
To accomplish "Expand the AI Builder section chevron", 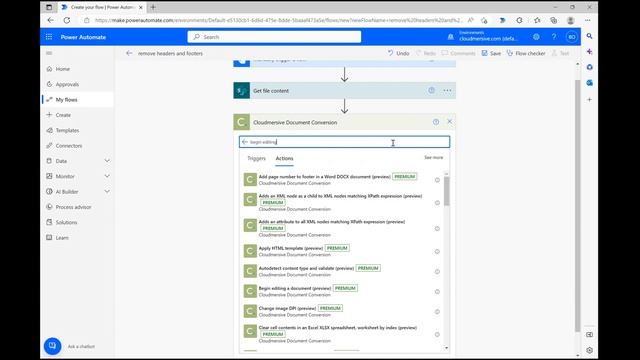I will pyautogui.click(x=107, y=191).
